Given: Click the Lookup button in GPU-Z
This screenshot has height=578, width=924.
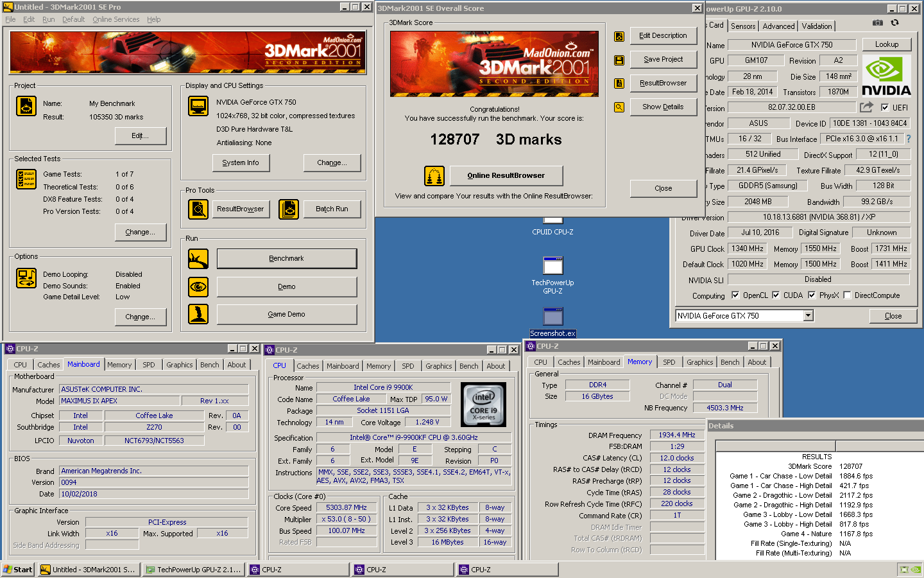Looking at the screenshot, I should (x=887, y=44).
